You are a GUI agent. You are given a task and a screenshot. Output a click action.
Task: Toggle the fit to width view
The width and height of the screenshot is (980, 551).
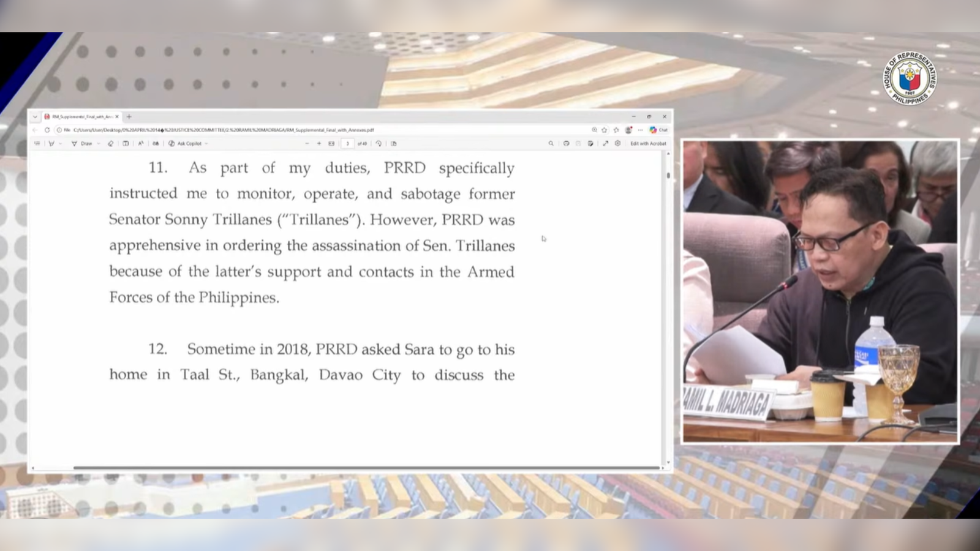tap(331, 143)
